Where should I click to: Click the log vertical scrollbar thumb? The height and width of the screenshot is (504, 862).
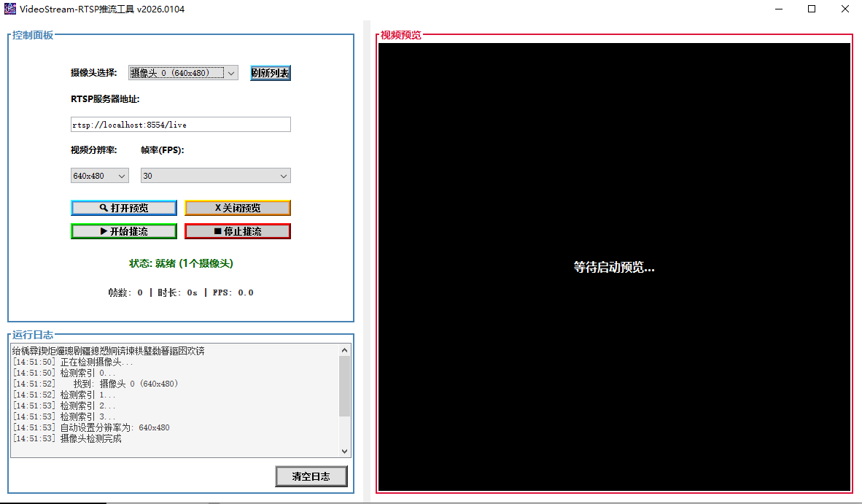click(345, 386)
